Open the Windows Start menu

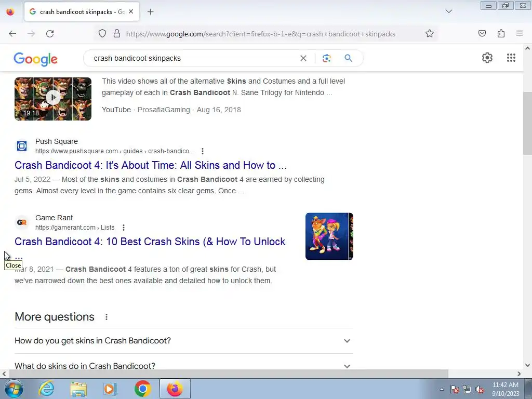click(x=14, y=389)
